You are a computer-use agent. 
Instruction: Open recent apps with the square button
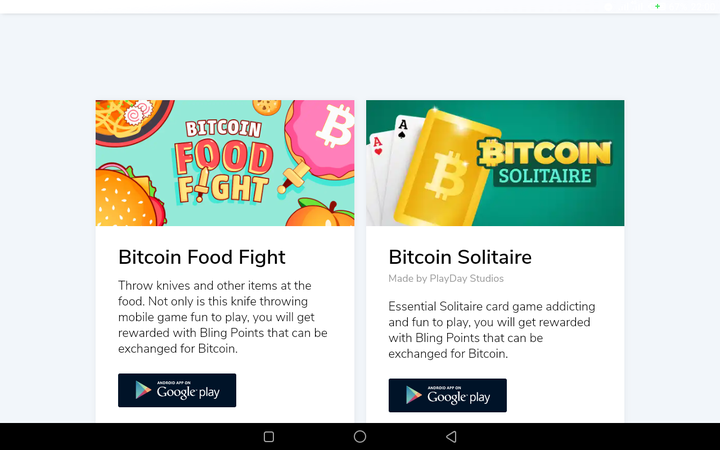point(268,437)
